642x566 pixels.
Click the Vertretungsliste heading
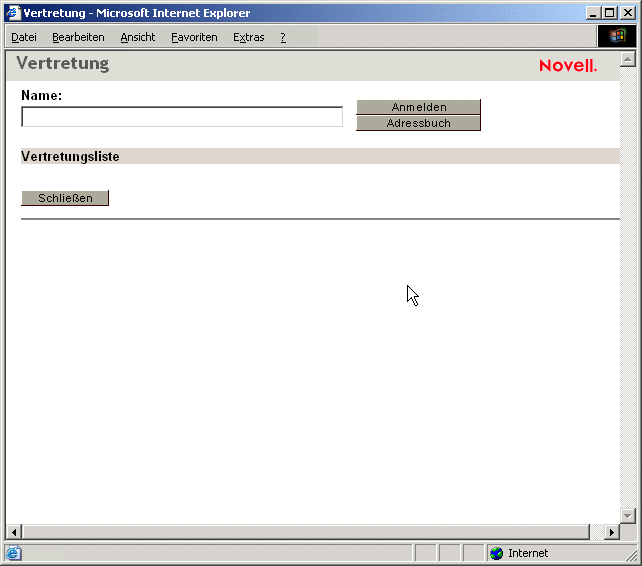click(x=70, y=156)
